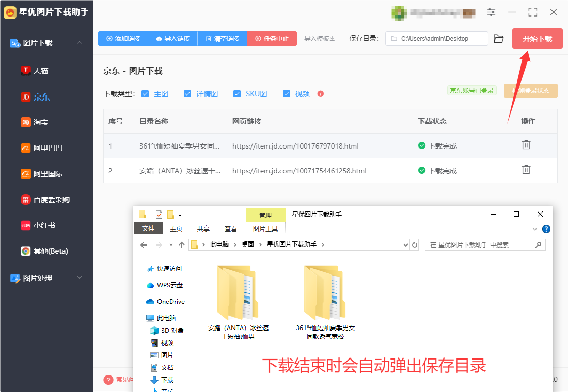Click the red info icon beside 视频
568x392 pixels.
pyautogui.click(x=321, y=94)
